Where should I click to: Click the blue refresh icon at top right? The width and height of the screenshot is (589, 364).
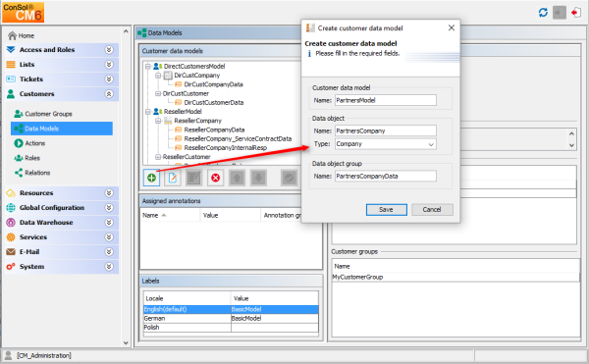pyautogui.click(x=543, y=13)
